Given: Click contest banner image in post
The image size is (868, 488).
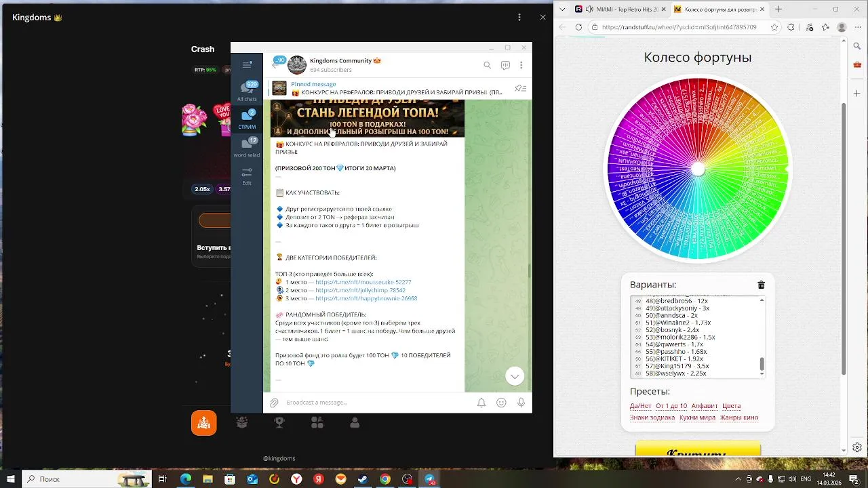Looking at the screenshot, I should (368, 119).
